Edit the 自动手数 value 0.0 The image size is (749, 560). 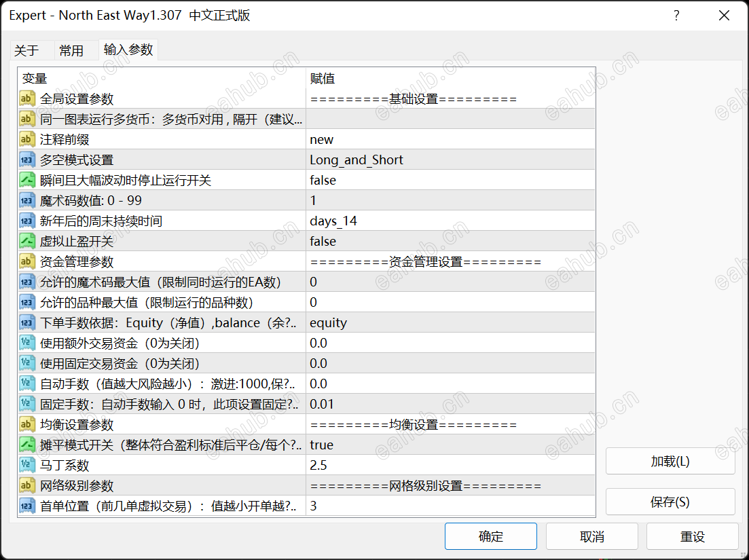pyautogui.click(x=450, y=384)
